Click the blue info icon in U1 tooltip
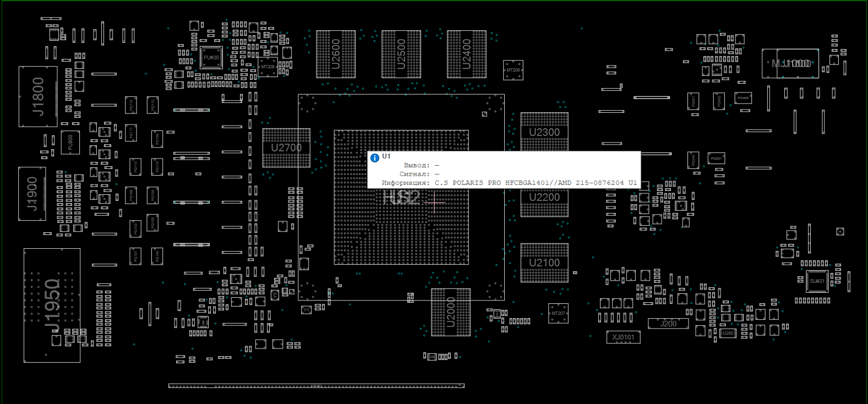This screenshot has height=404, width=868. click(375, 158)
